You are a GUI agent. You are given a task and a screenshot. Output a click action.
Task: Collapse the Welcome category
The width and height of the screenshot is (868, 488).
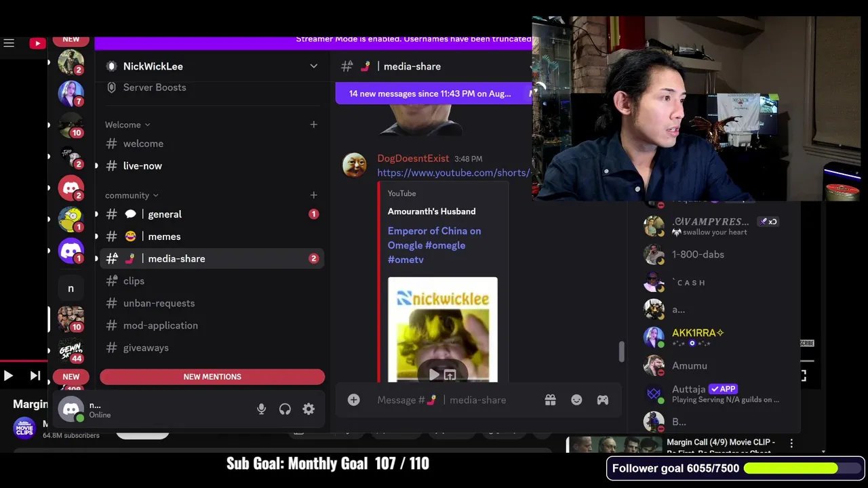coord(127,125)
